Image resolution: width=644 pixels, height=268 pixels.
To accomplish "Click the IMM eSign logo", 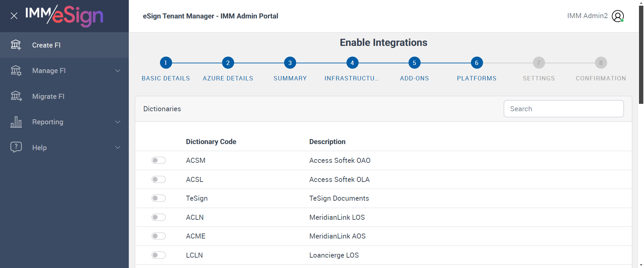I will (64, 16).
